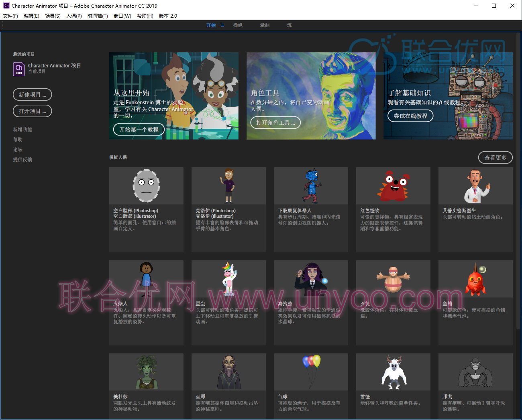This screenshot has width=522, height=420.
Task: Select the Chloe (克洛伊) puppet thumbnail
Action: click(x=228, y=186)
